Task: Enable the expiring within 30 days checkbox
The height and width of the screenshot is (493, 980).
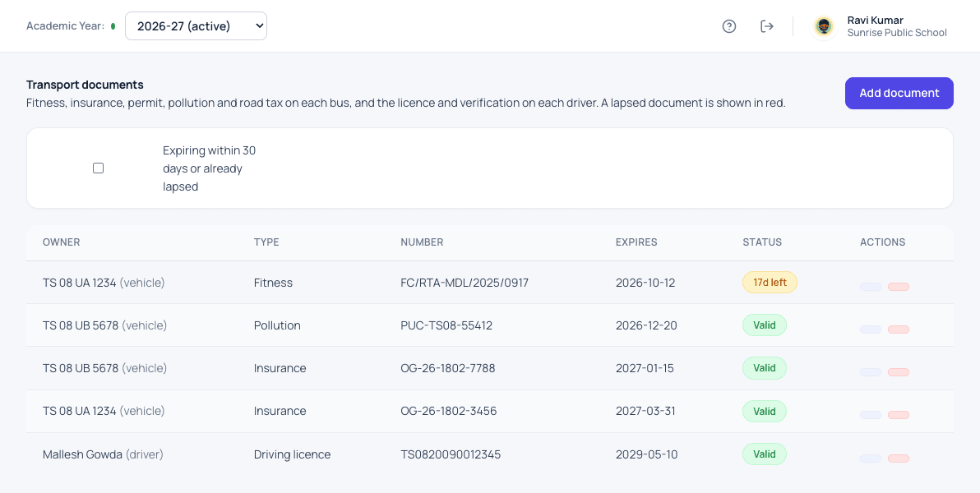Action: pos(98,168)
